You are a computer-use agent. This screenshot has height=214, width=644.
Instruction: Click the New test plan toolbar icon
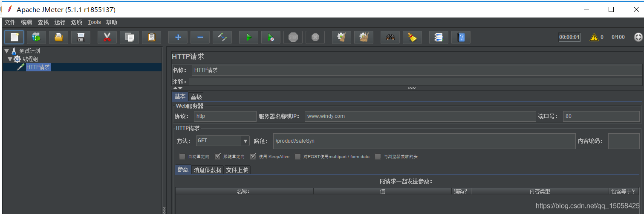tap(14, 37)
